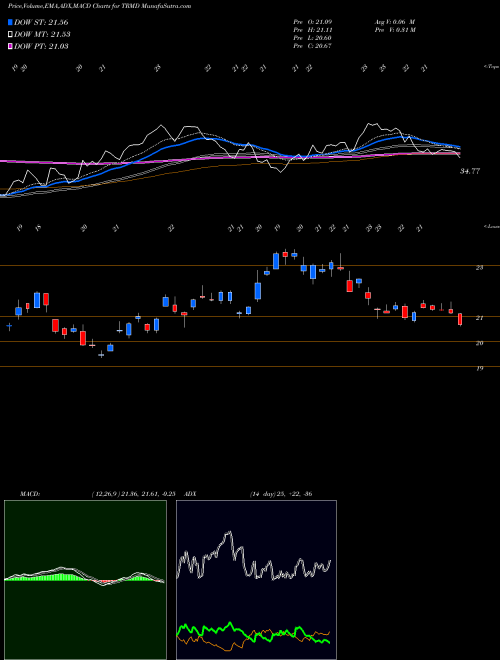Image resolution: width=500 pixels, height=660 pixels.
Task: Click the chart title mentioning MunafaSutra.com
Action: click(99, 6)
